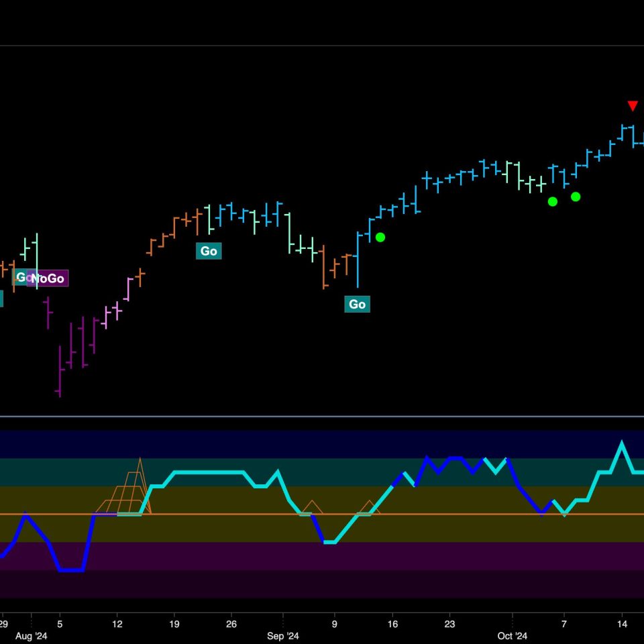
Task: Select the Sep '24 label on the date axis
Action: pyautogui.click(x=283, y=636)
